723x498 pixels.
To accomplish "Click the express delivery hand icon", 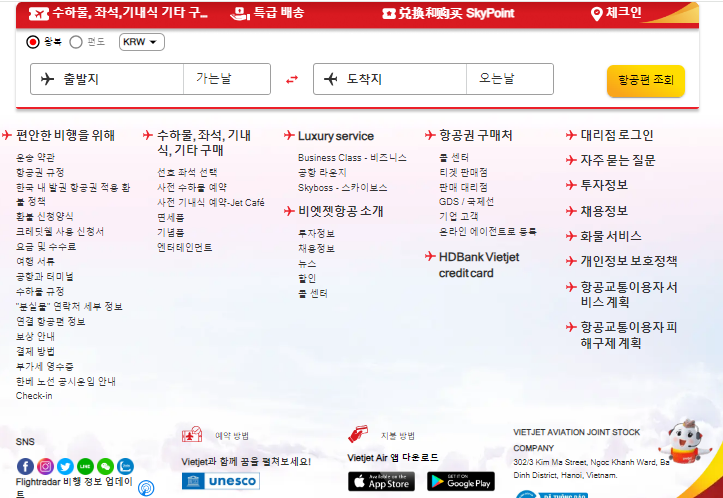I will (240, 14).
